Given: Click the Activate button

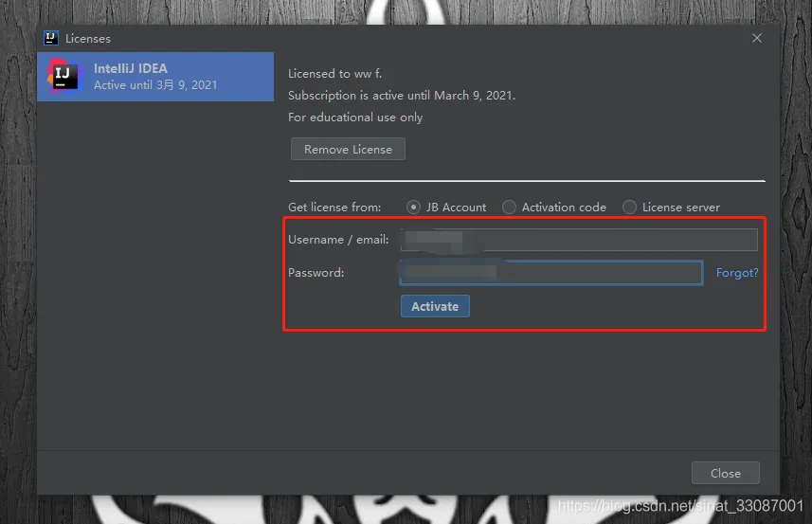Looking at the screenshot, I should click(435, 306).
